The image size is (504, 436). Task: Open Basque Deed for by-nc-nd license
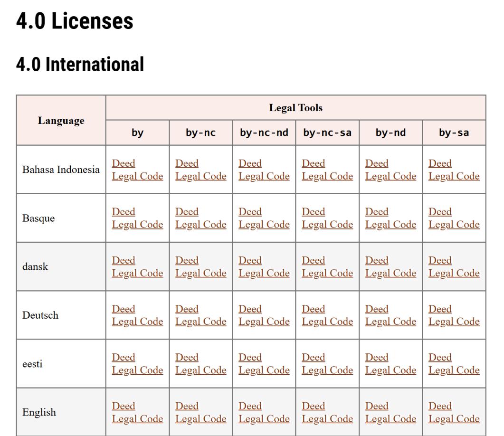coord(250,212)
